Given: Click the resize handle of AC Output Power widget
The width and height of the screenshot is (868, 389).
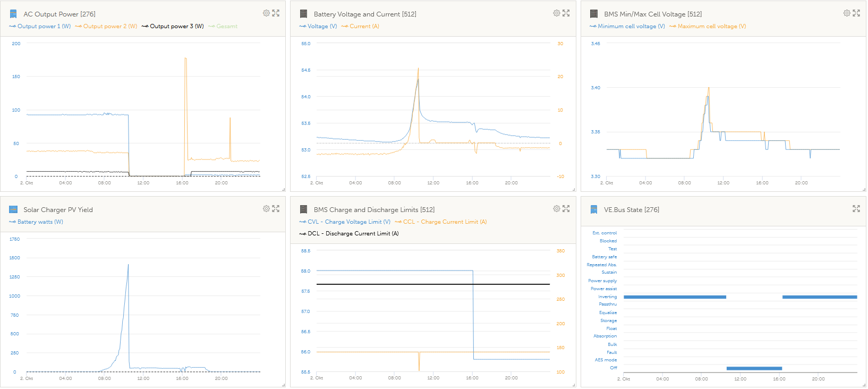Looking at the screenshot, I should [x=283, y=189].
